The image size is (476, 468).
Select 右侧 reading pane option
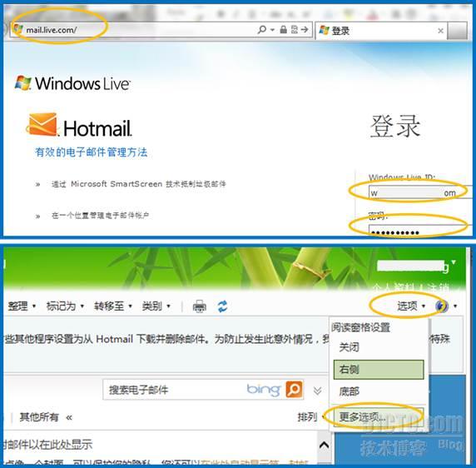[379, 370]
